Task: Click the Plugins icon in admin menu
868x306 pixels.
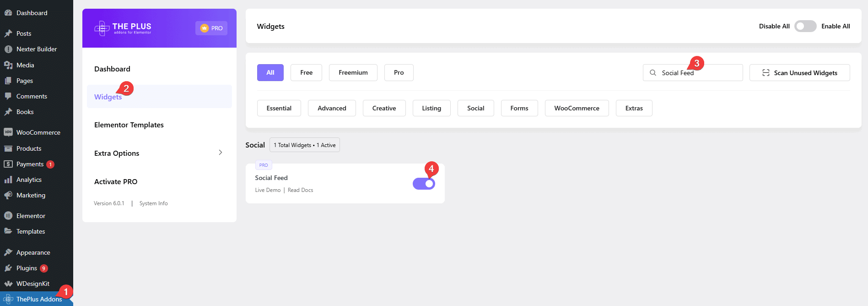Action: click(8, 268)
